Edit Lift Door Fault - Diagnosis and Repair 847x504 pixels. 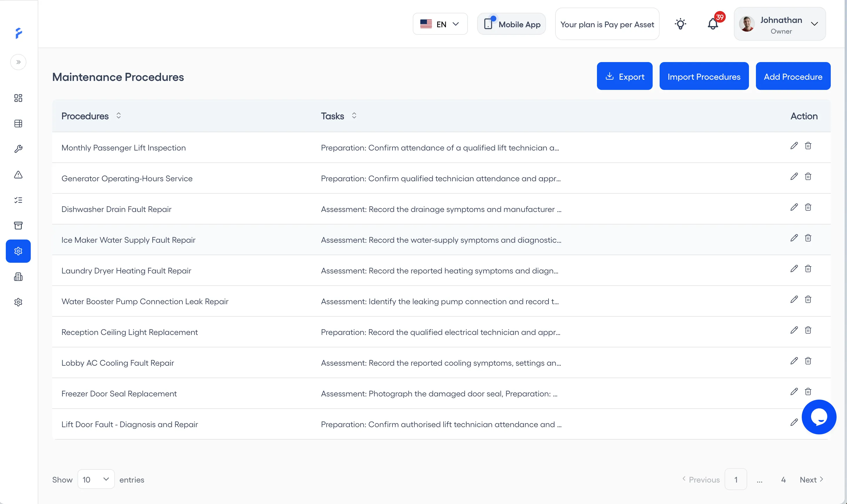(794, 423)
